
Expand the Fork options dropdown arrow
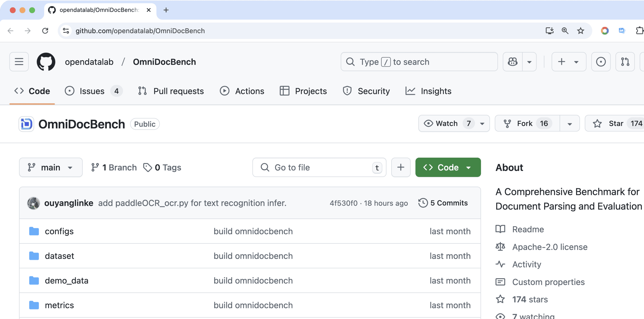[569, 124]
